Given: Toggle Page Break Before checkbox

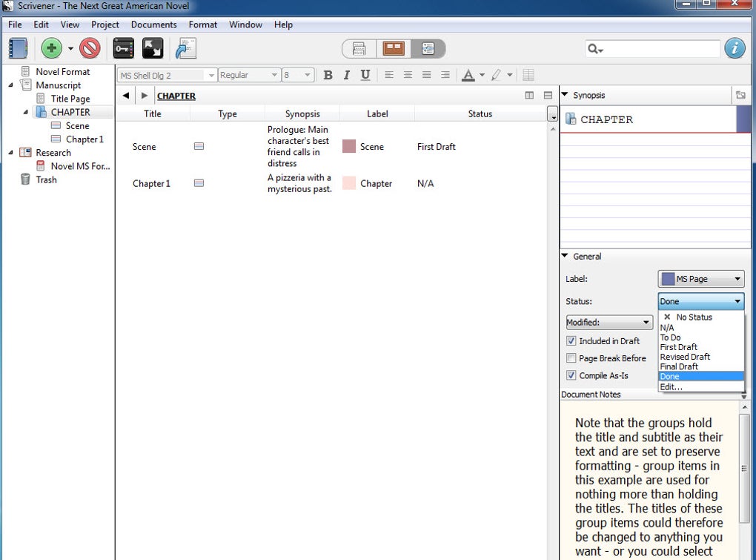Looking at the screenshot, I should 571,358.
